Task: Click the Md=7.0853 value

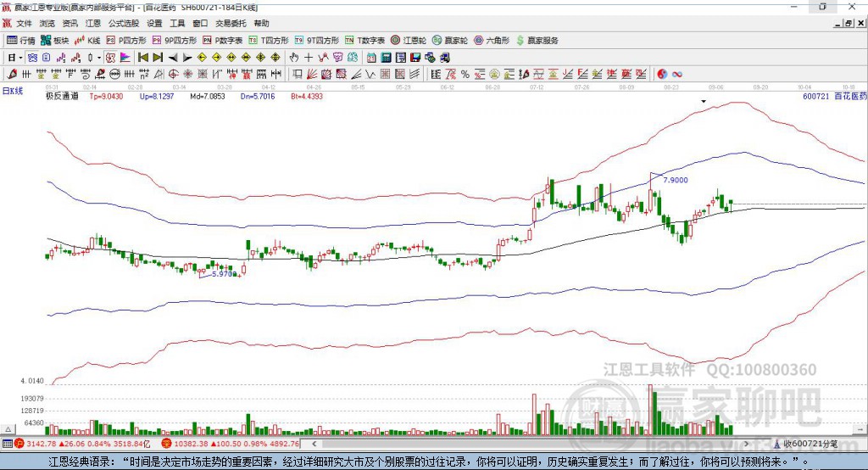Action: 208,96
